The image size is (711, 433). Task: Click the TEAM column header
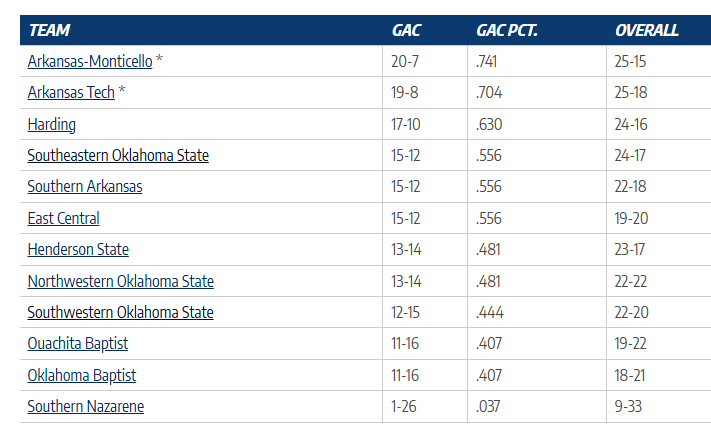click(x=50, y=30)
